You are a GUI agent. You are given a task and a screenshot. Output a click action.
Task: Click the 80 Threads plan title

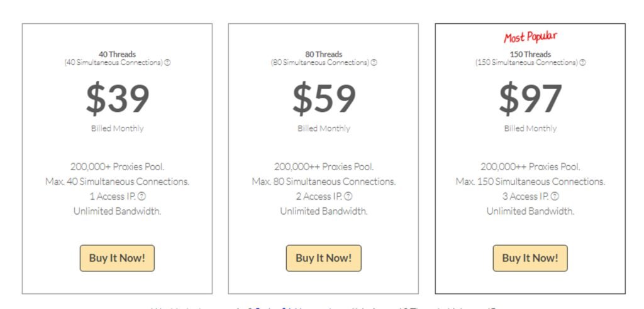[x=324, y=54]
